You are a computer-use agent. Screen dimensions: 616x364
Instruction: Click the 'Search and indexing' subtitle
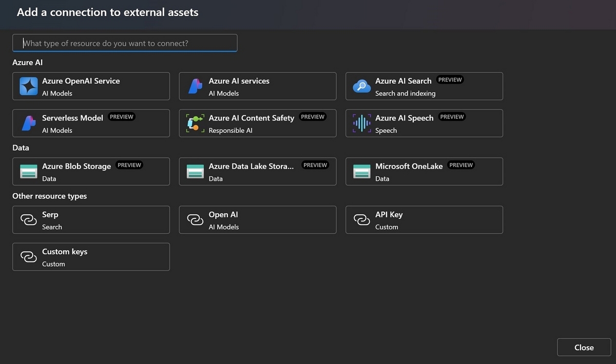click(x=405, y=93)
